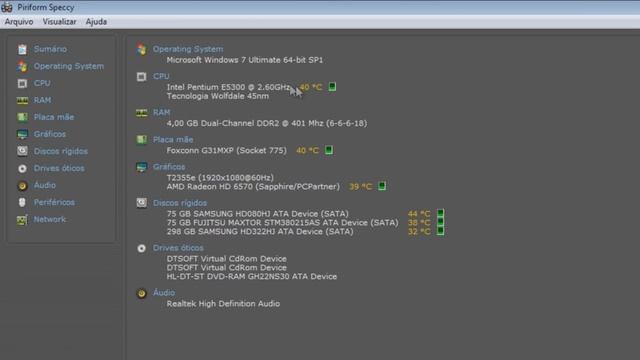This screenshot has width=640, height=360.
Task: Click the AMD Radeon HD 6570 text
Action: tap(253, 187)
